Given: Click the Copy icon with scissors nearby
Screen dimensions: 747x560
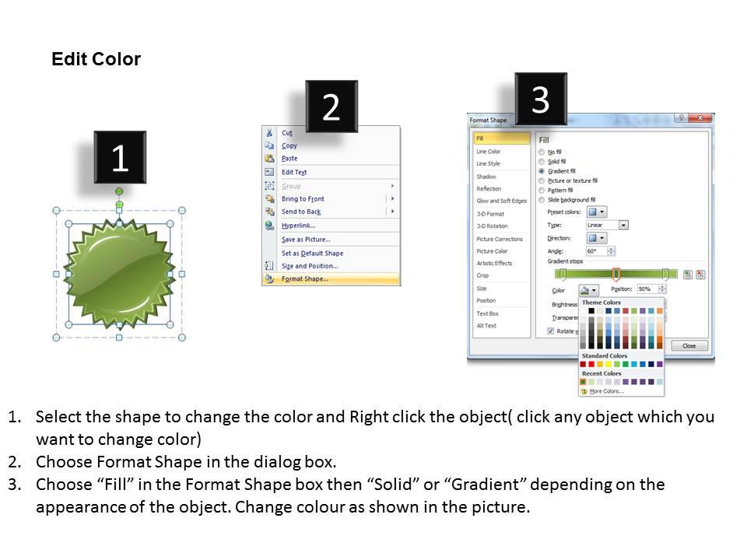Looking at the screenshot, I should [x=270, y=145].
